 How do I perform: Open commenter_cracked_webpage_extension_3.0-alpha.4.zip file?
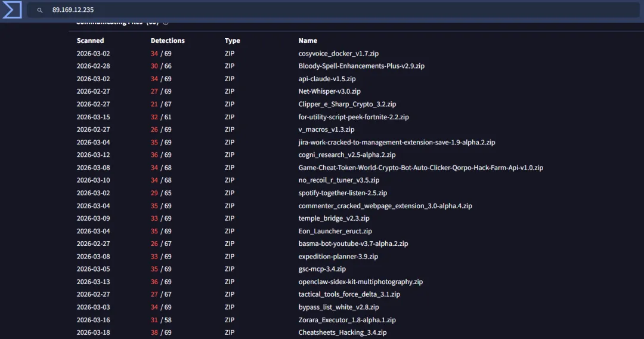pyautogui.click(x=385, y=205)
